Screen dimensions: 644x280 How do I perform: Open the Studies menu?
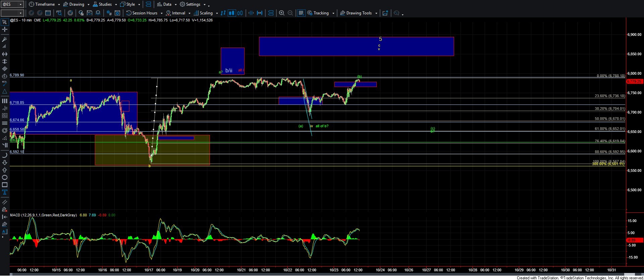point(105,4)
